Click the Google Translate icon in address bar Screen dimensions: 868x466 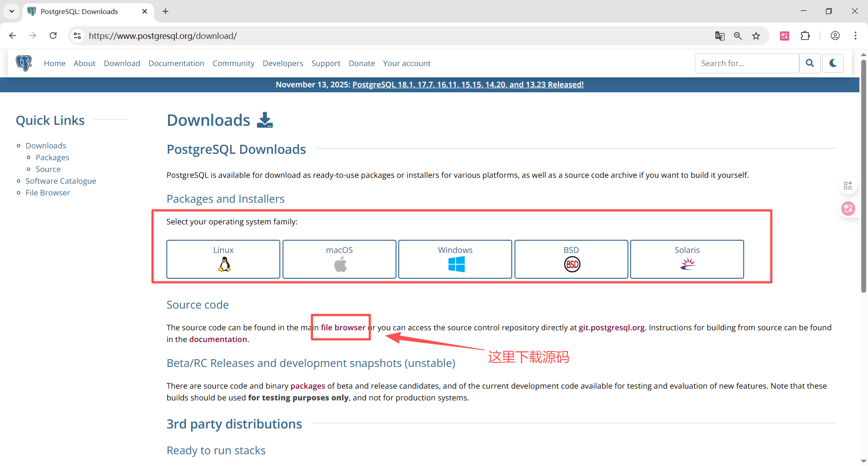pos(720,36)
